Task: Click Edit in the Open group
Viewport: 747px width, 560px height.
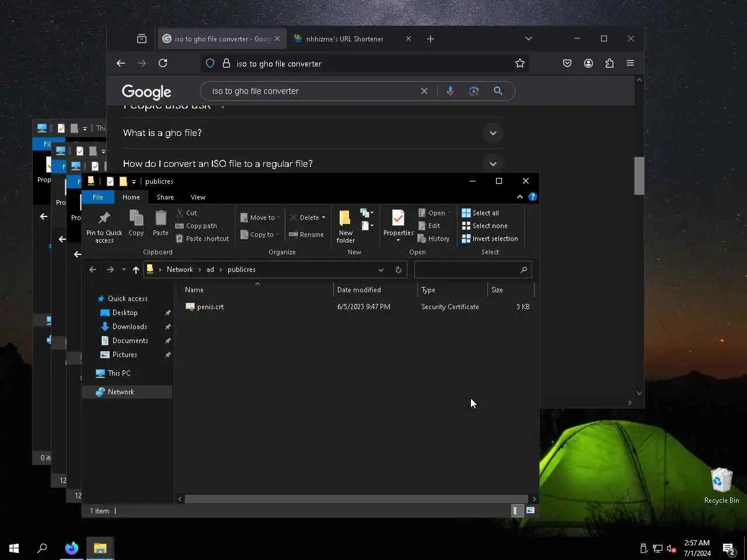Action: 429,226
